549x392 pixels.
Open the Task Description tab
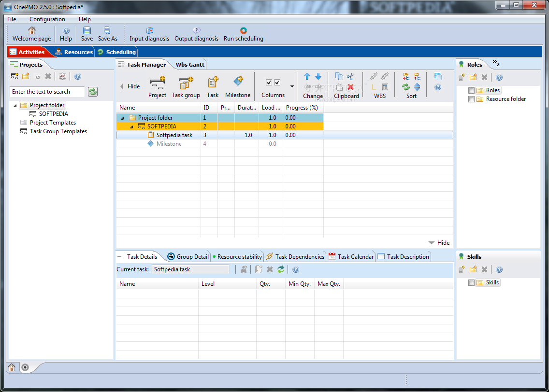click(x=404, y=257)
